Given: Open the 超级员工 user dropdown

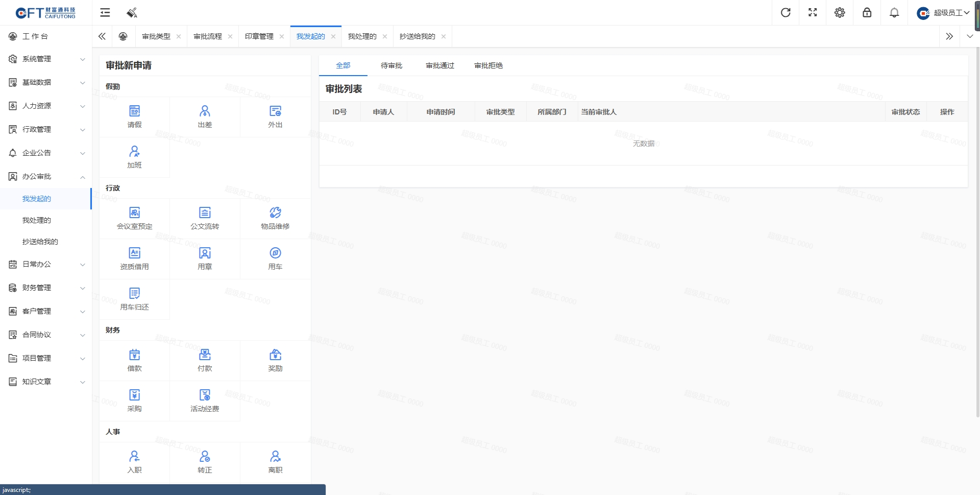Looking at the screenshot, I should point(943,13).
